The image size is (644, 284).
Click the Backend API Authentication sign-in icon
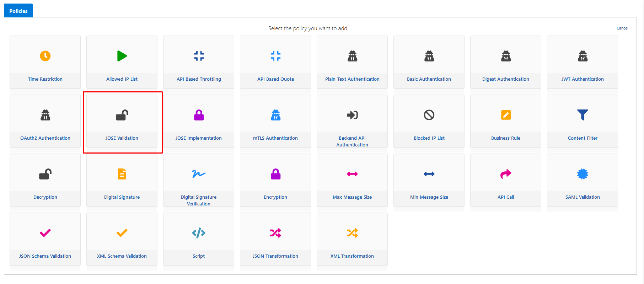(x=352, y=115)
